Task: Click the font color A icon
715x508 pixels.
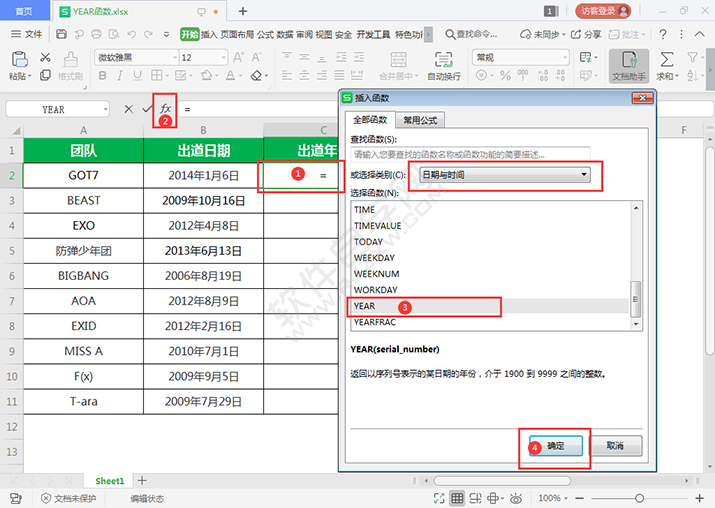Action: click(231, 75)
